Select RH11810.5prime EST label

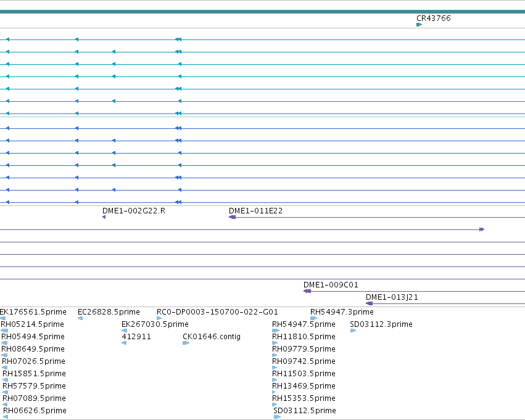point(304,337)
